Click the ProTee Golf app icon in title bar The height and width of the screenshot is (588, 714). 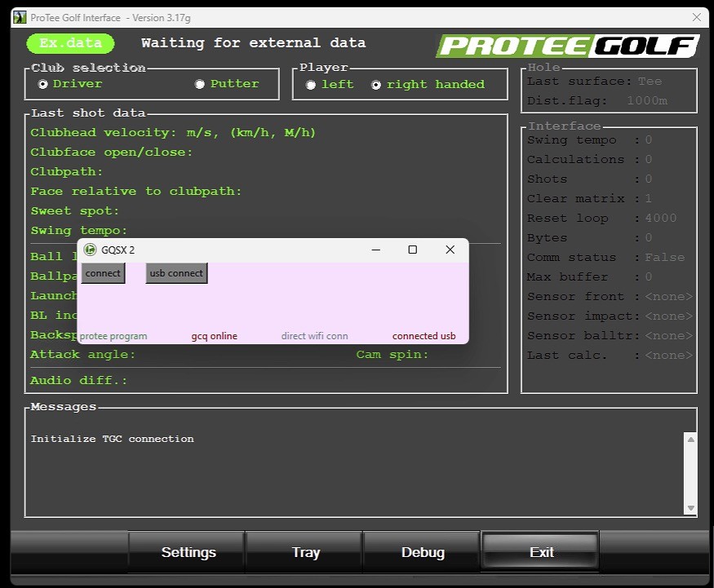coord(20,18)
